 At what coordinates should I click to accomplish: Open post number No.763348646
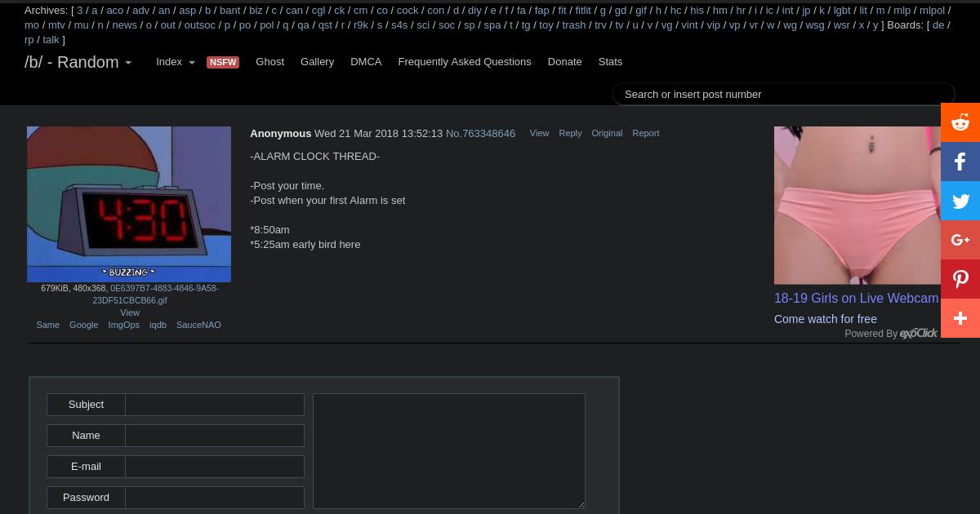pos(480,133)
